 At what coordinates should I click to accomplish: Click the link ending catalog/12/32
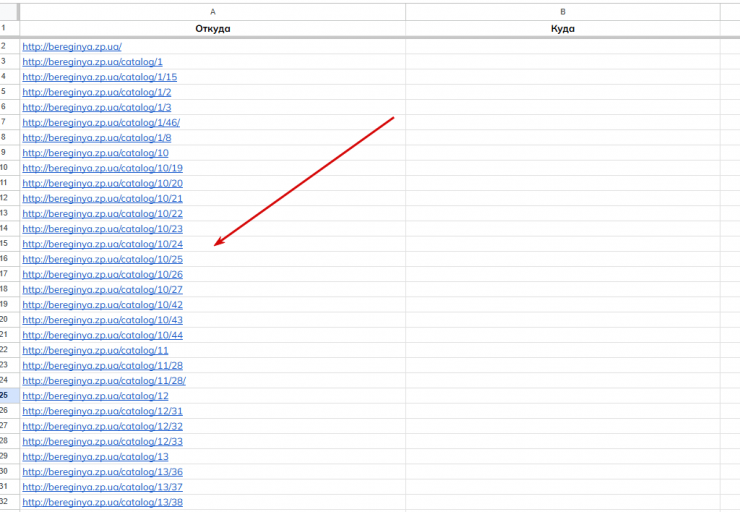(x=102, y=426)
